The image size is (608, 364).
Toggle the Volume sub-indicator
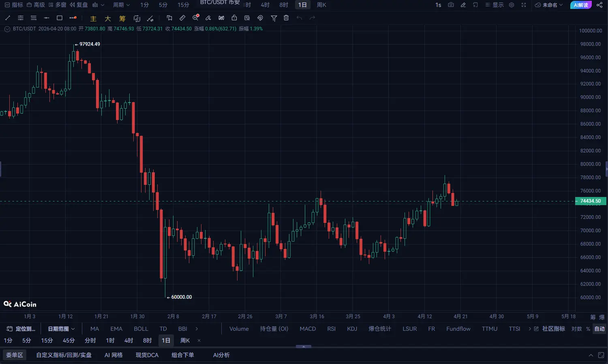click(239, 329)
